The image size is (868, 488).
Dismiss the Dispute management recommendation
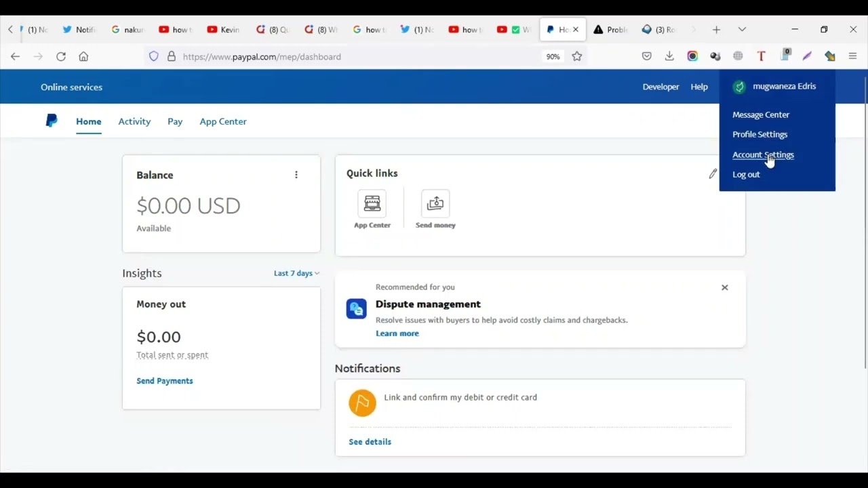[724, 287]
